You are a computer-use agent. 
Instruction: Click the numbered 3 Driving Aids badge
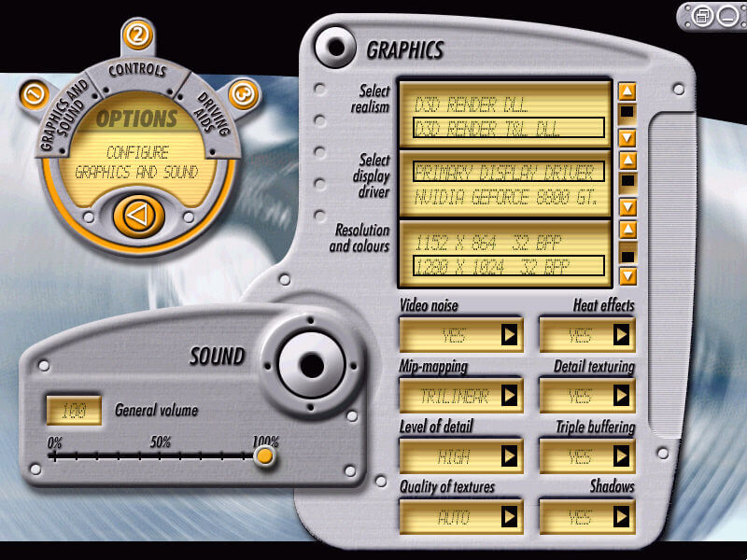click(x=243, y=94)
